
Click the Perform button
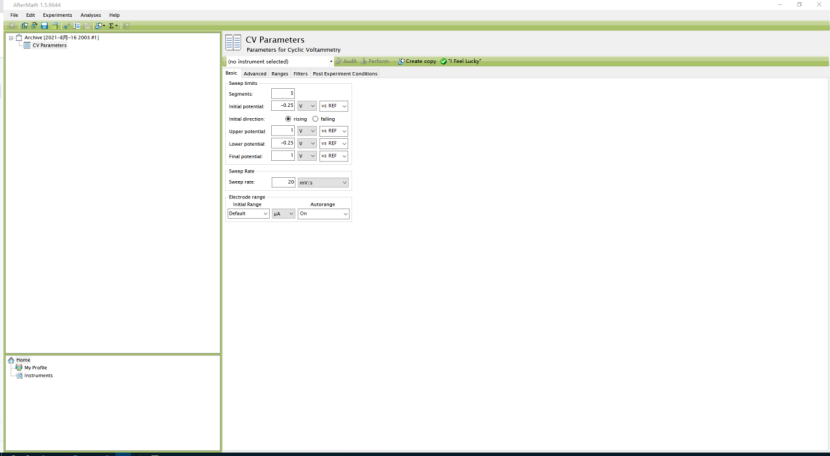pyautogui.click(x=375, y=61)
